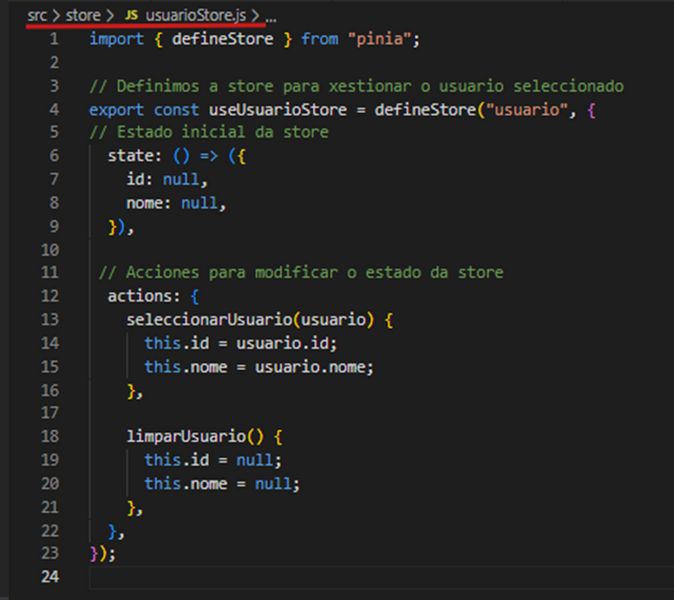Click line number 24 in the gutter
Image resolution: width=674 pixels, height=600 pixels.
pyautogui.click(x=50, y=576)
